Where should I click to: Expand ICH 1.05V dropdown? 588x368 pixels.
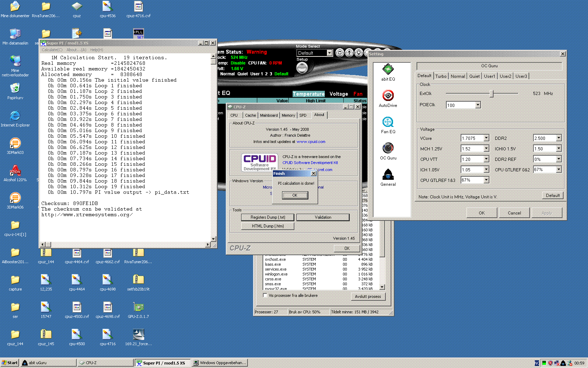(486, 170)
